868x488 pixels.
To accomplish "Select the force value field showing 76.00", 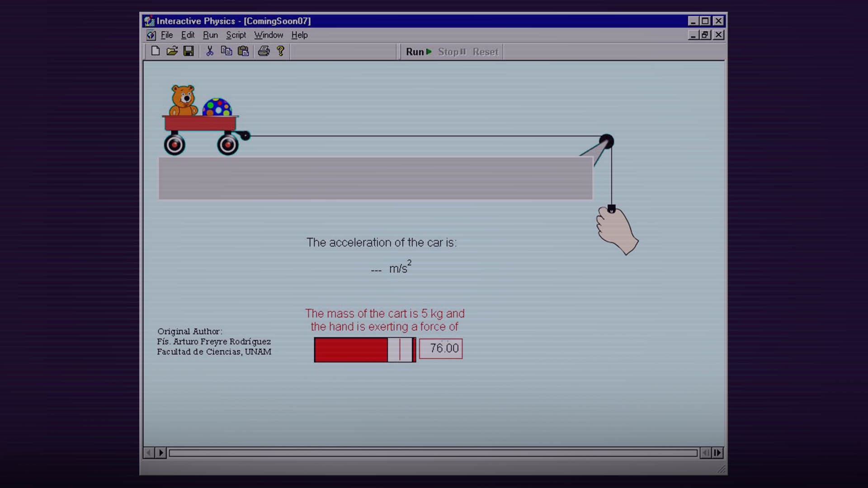I will click(441, 348).
